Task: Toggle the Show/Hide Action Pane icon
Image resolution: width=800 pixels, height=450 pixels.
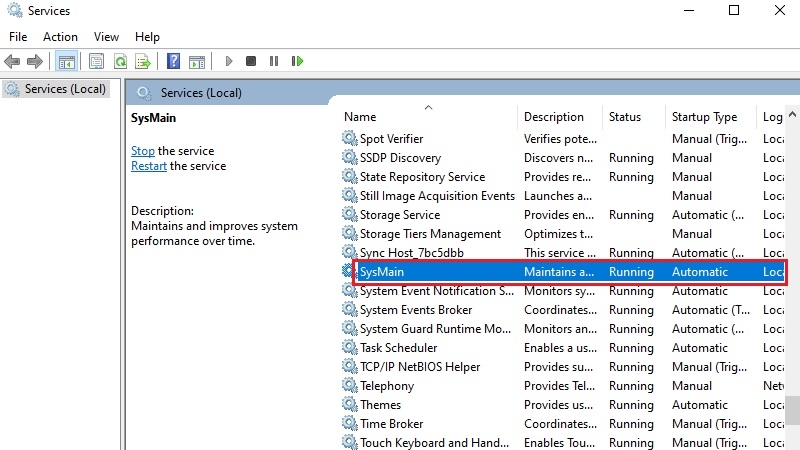Action: 197,62
